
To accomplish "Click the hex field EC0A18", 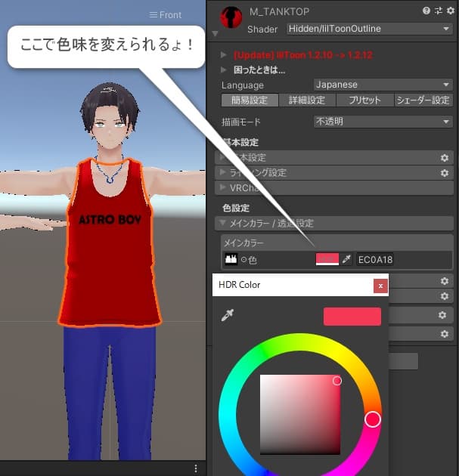I will point(375,260).
